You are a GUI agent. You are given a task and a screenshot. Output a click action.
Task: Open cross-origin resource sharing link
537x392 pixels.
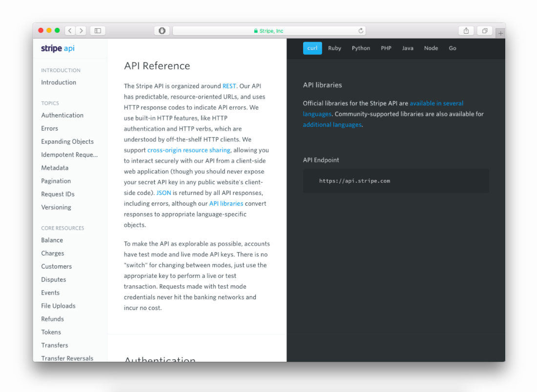point(189,150)
